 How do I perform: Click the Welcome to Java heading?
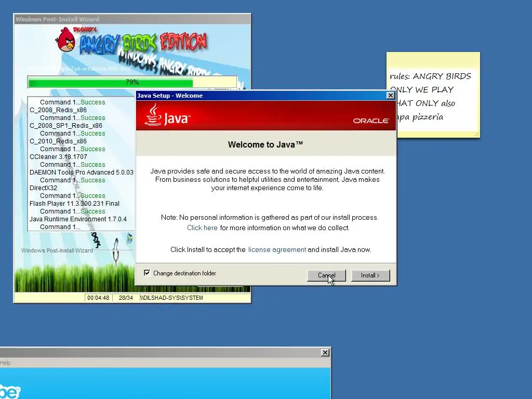[265, 144]
